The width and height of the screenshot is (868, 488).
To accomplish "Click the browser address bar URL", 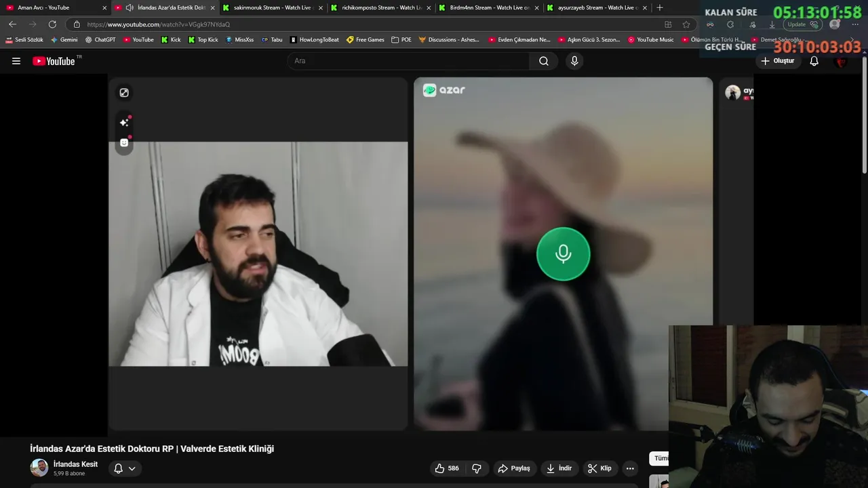I will [x=159, y=24].
